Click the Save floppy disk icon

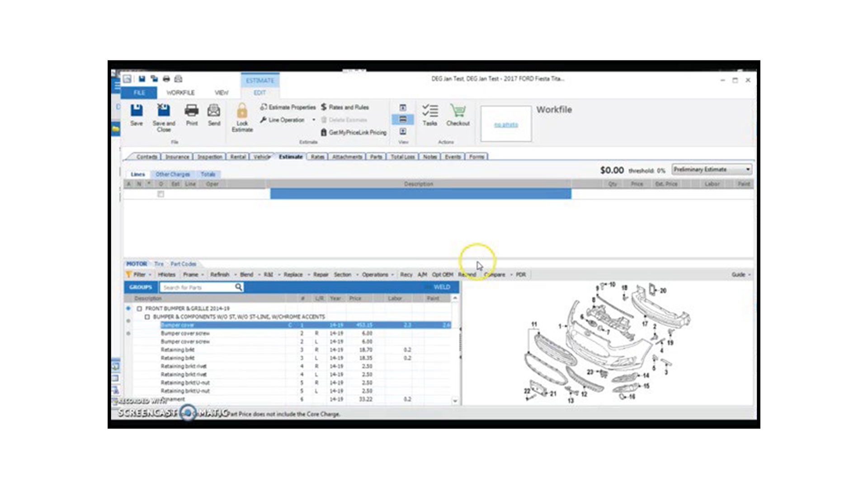(x=137, y=111)
